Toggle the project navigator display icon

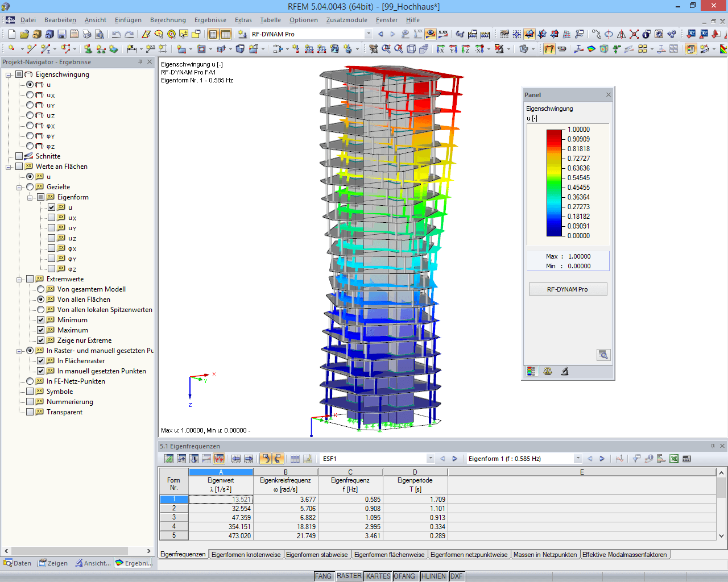click(213, 34)
